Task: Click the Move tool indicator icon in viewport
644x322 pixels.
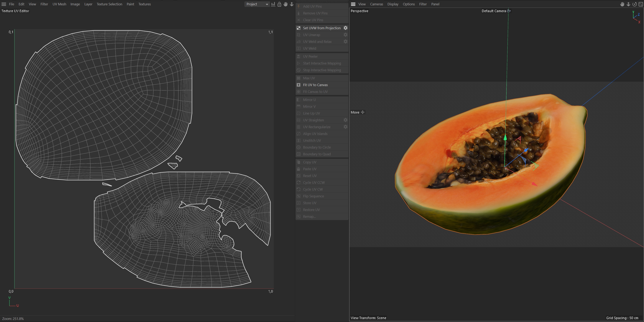Action: [x=362, y=112]
